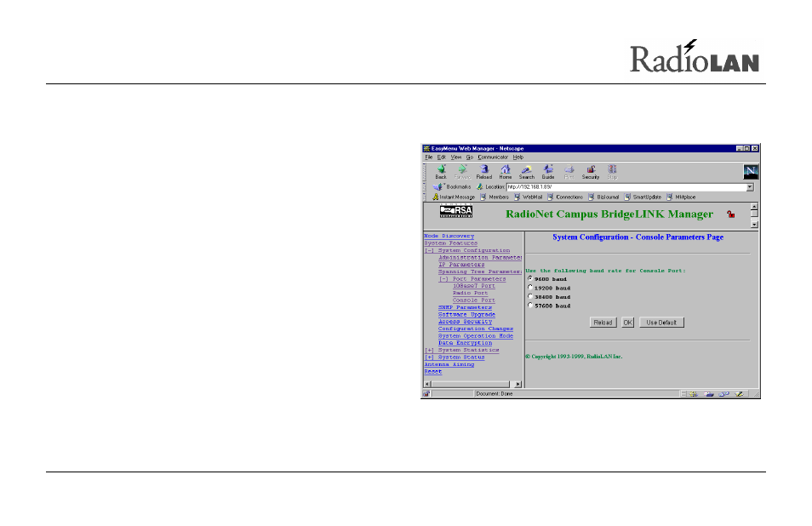Click the Print toolbar icon
Screen dimensions: 812x526
tap(569, 172)
